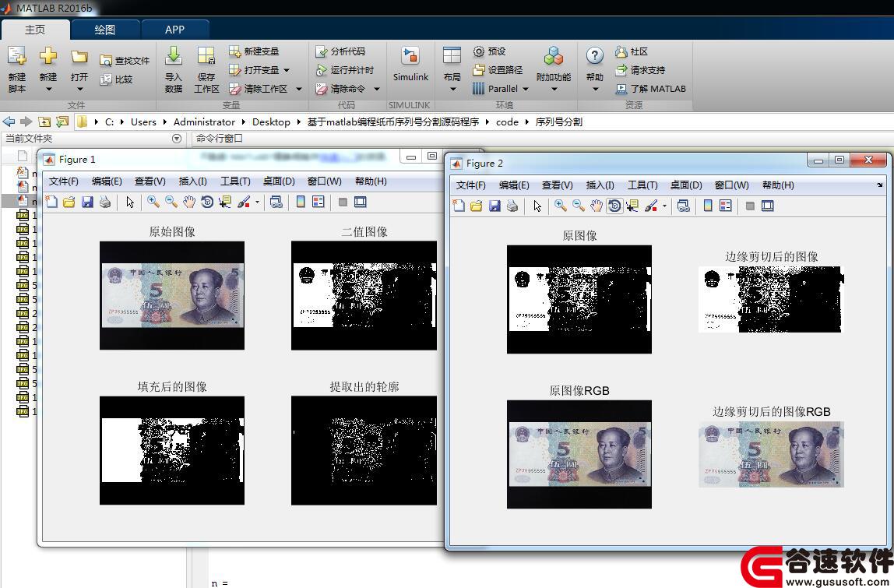The image size is (894, 588).
Task: Click the code folder in the path
Action: [507, 122]
